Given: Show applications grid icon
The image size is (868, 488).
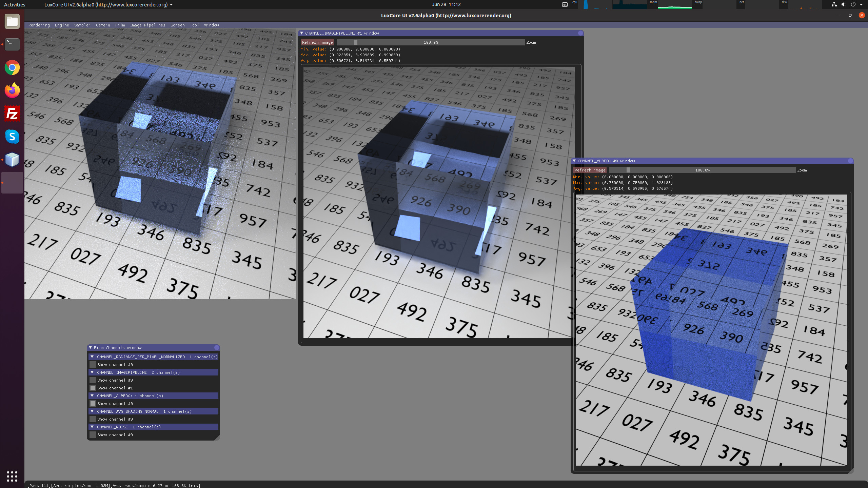Looking at the screenshot, I should 12,476.
